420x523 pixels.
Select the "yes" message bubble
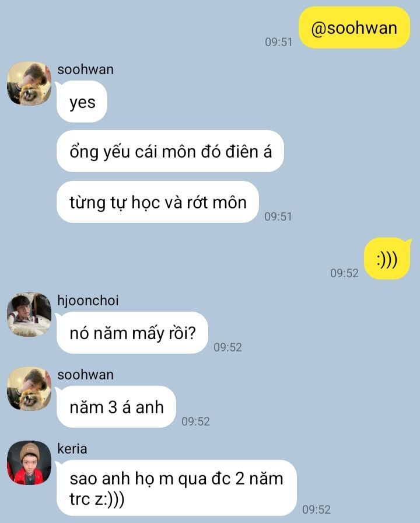coord(82,102)
